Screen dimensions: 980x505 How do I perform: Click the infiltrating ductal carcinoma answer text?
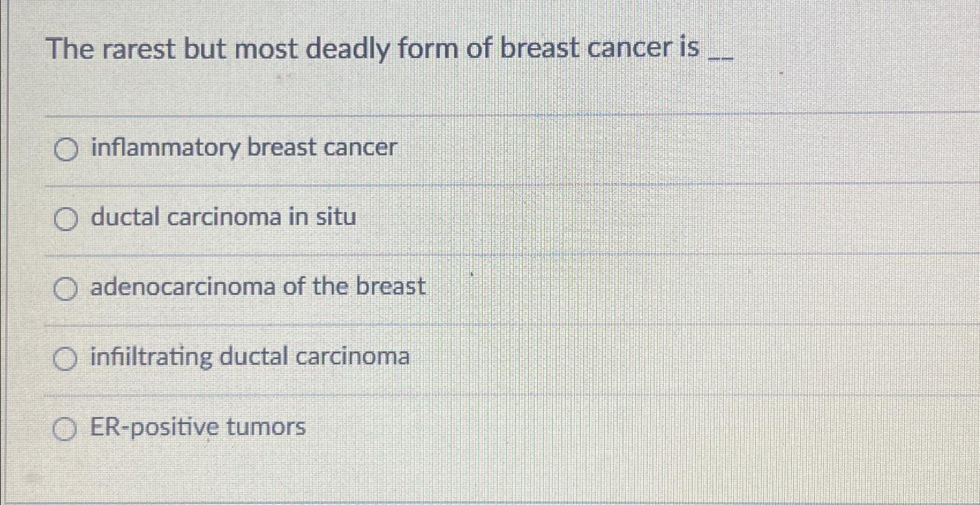[249, 357]
